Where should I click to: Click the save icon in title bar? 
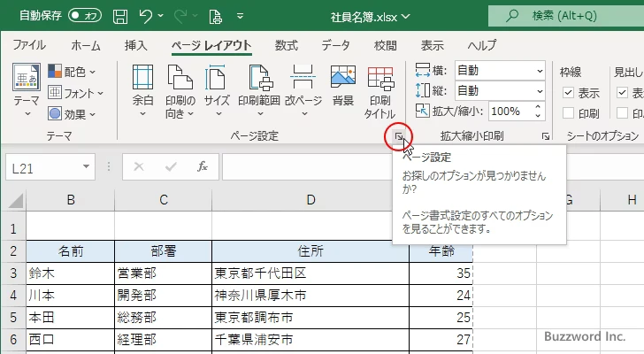pyautogui.click(x=119, y=15)
